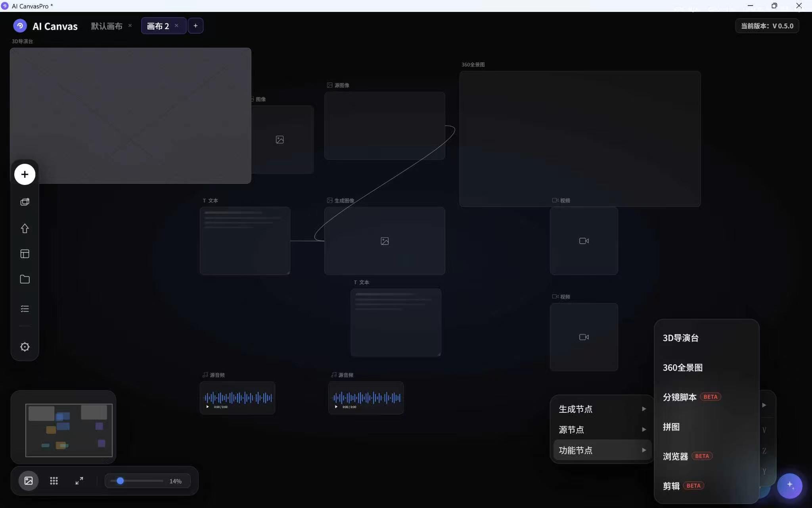Select the 源图像 node card
Viewport: 812px width, 508px height.
pos(385,126)
